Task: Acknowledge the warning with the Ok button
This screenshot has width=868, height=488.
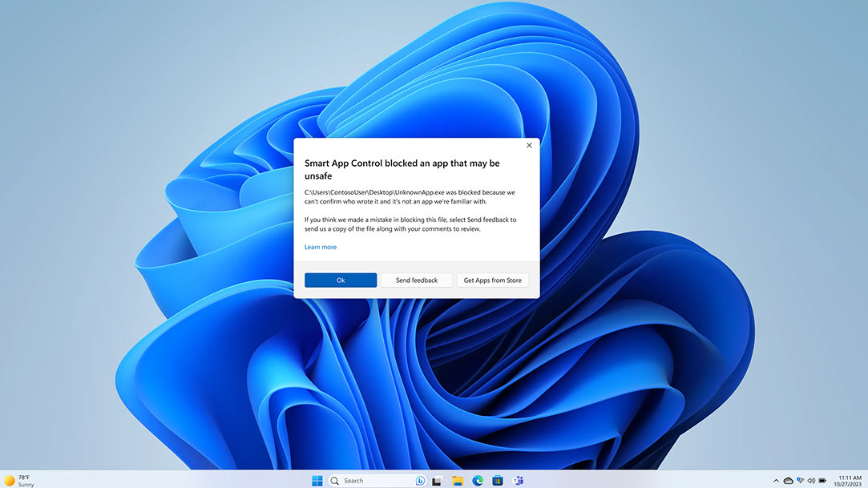Action: point(340,280)
